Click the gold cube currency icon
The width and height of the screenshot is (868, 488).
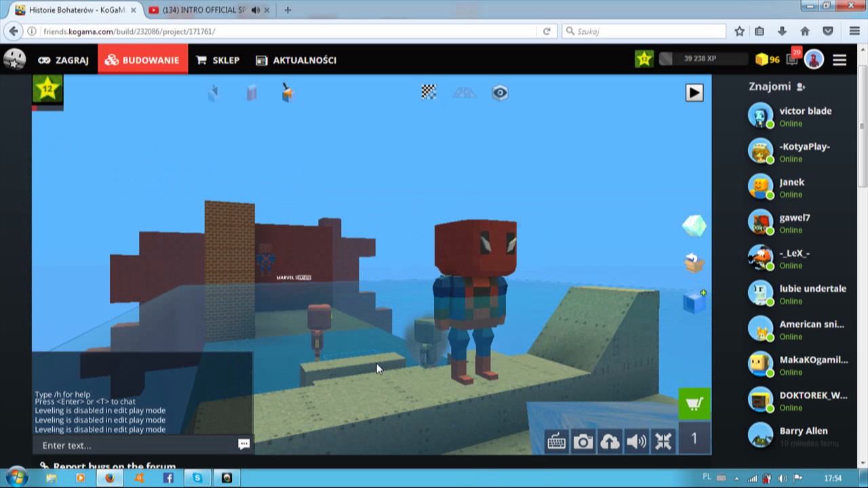click(x=762, y=60)
